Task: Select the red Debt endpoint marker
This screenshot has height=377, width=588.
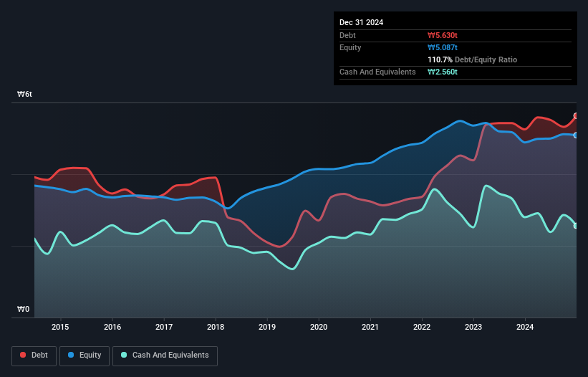Action: coord(576,116)
